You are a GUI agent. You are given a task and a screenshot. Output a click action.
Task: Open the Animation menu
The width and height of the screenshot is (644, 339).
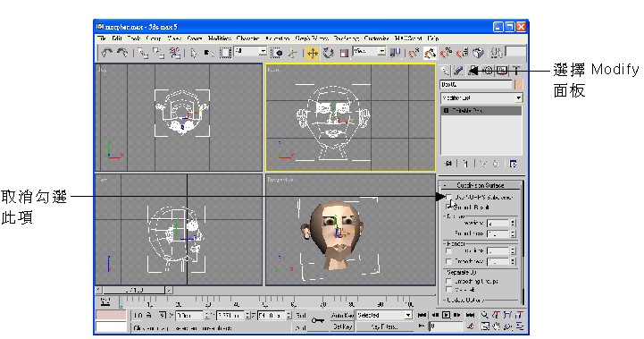[x=277, y=38]
